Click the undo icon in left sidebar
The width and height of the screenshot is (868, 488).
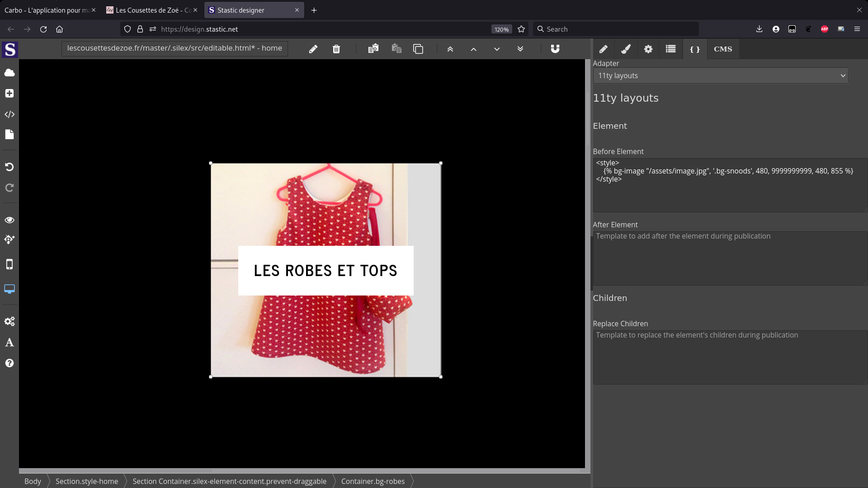click(x=9, y=167)
